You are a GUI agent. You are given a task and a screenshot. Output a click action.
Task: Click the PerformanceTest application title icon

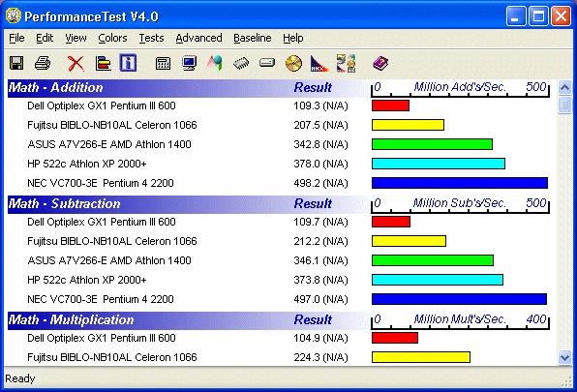tap(14, 15)
